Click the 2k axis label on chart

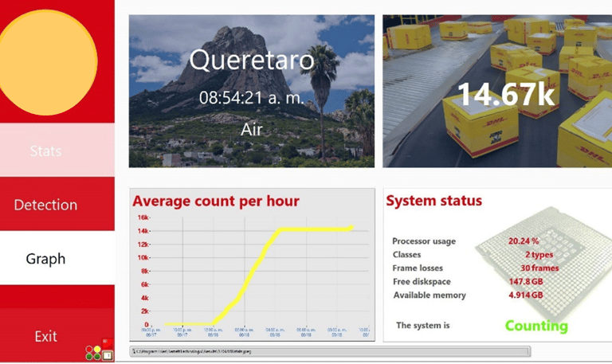pyautogui.click(x=145, y=311)
